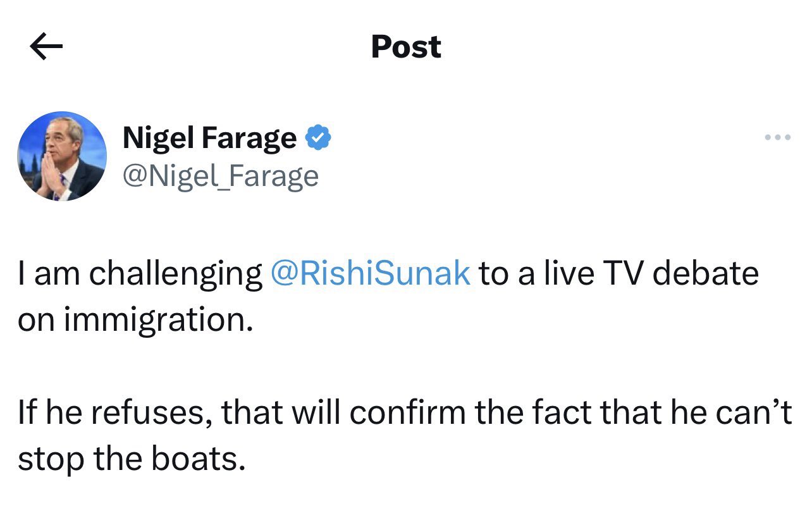Click the Post header title
This screenshot has width=812, height=513.
(406, 47)
